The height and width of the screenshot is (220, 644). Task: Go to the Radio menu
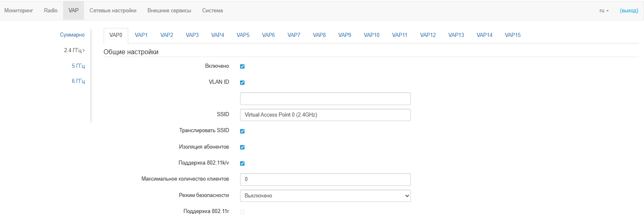[x=51, y=11]
